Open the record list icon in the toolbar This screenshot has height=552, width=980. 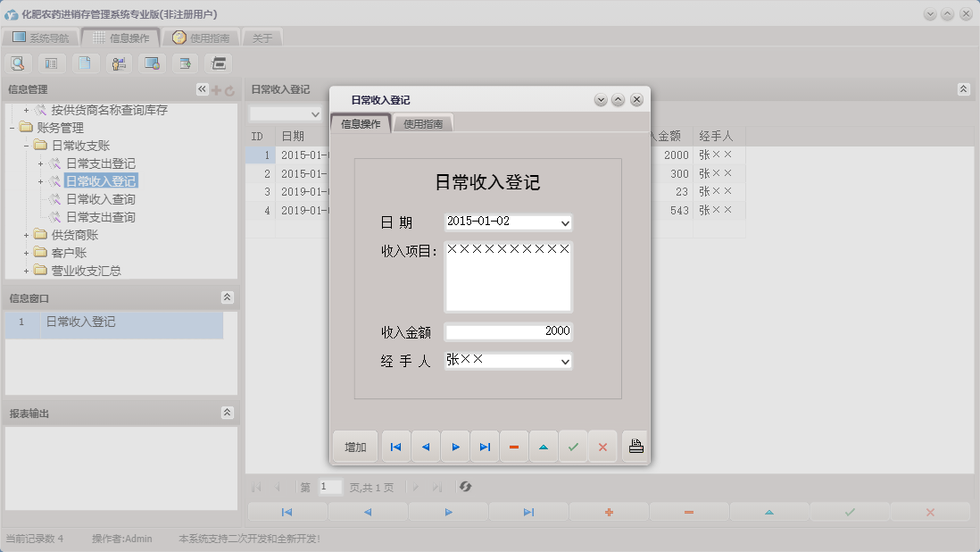[x=50, y=63]
